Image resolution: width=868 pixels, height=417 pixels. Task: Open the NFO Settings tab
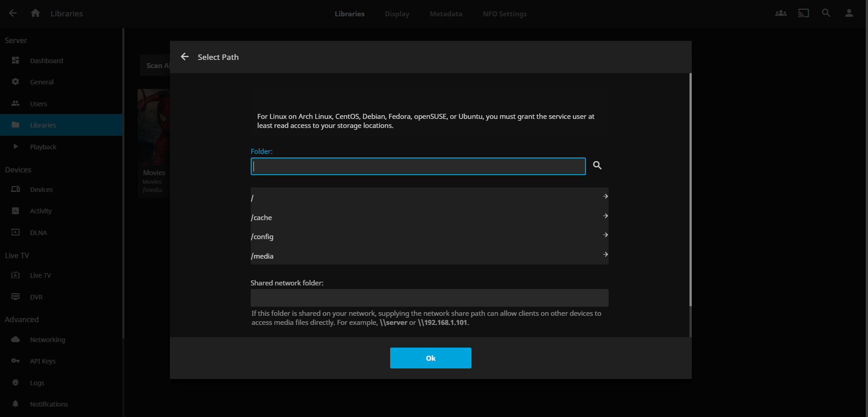coord(504,14)
